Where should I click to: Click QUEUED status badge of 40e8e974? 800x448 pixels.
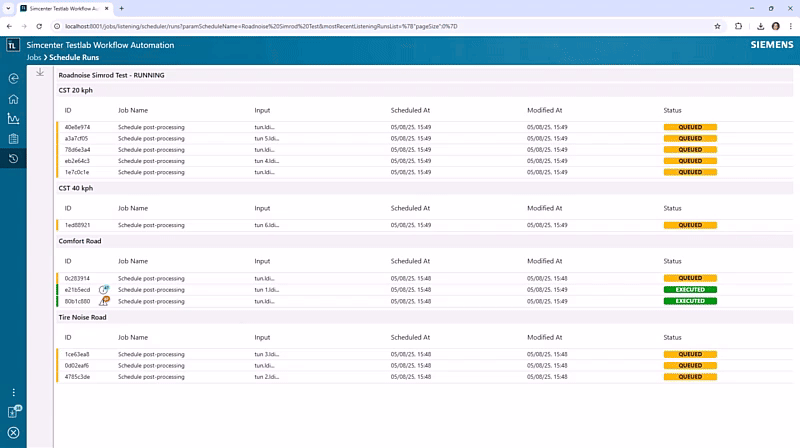pos(690,127)
